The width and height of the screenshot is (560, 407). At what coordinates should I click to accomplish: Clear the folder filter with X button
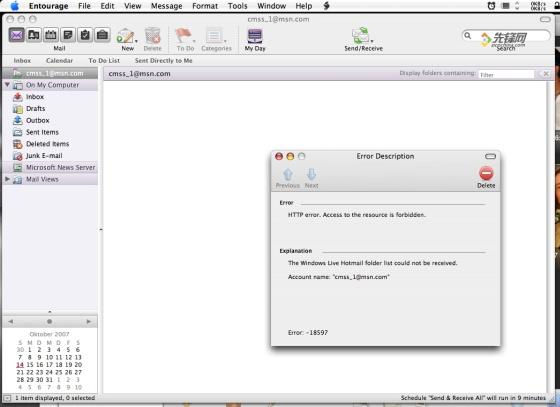(x=546, y=74)
